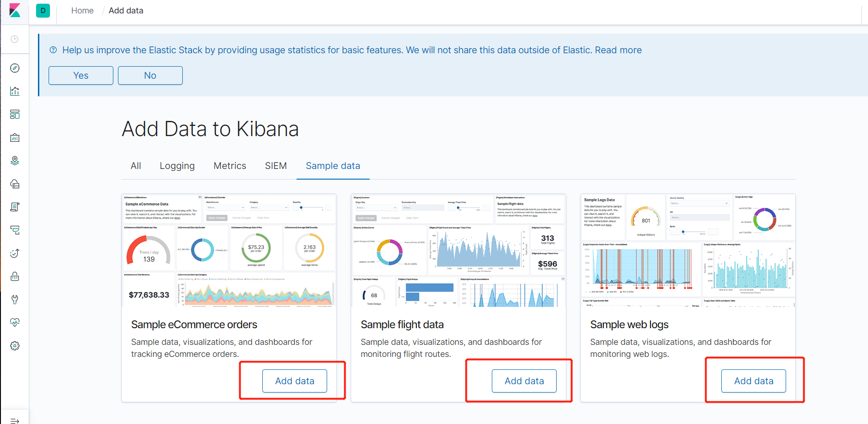The width and height of the screenshot is (868, 424).
Task: Click the Sample web logs title
Action: click(629, 324)
